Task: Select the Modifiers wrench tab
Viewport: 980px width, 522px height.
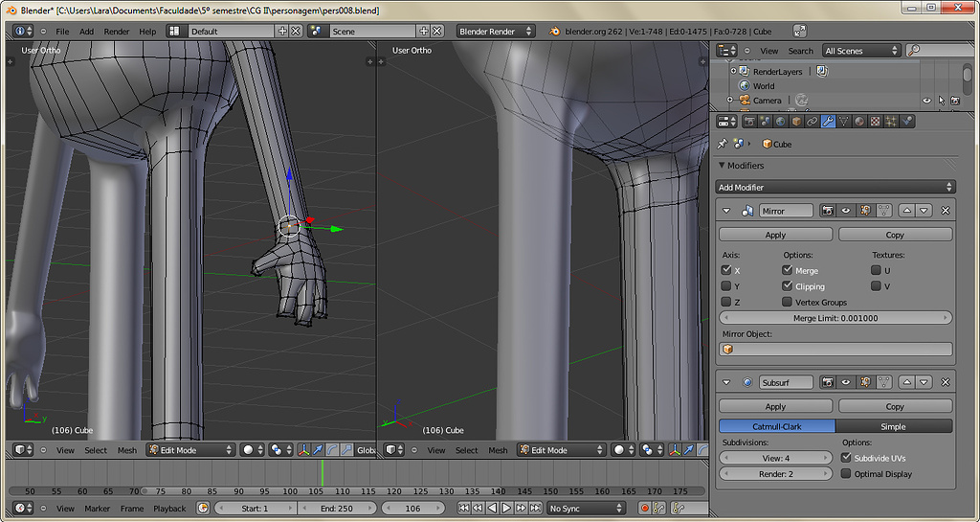Action: [828, 122]
